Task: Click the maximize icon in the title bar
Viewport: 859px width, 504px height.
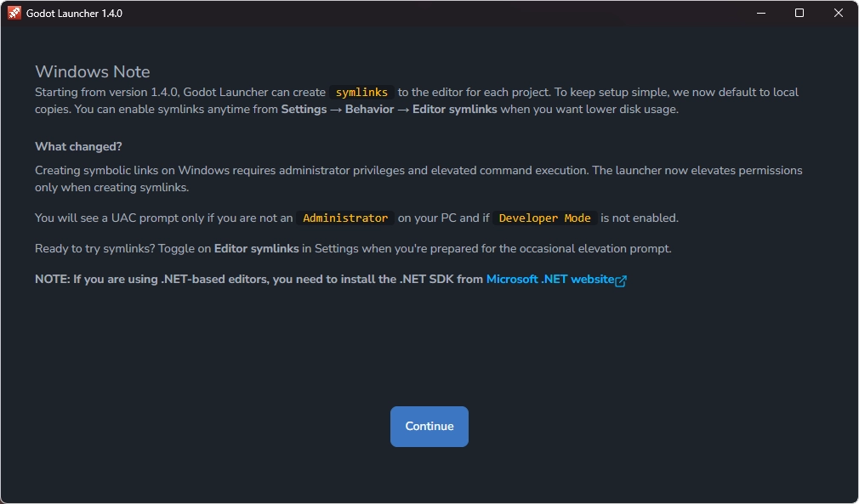Action: [799, 13]
